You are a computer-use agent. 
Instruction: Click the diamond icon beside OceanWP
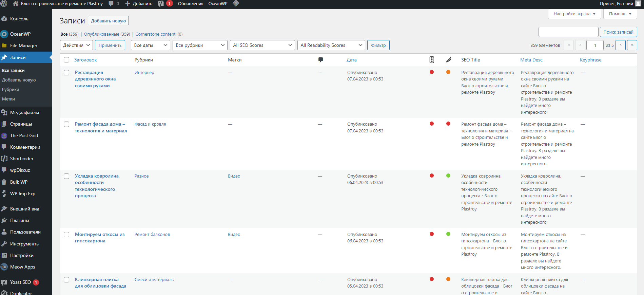[x=236, y=4]
